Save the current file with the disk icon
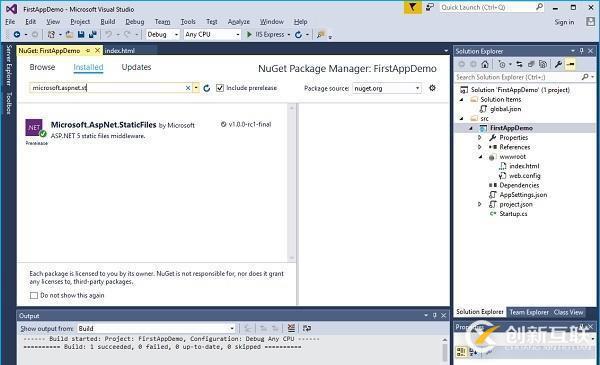Screen dimensions: 600x365 click(81, 34)
